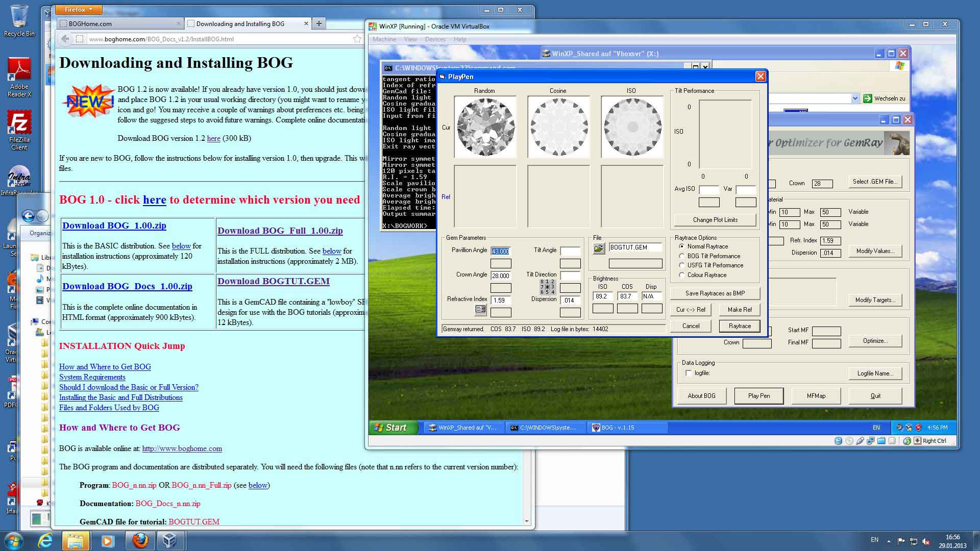Click the green Wechseln zu go arrow
980x551 pixels.
tap(867, 98)
